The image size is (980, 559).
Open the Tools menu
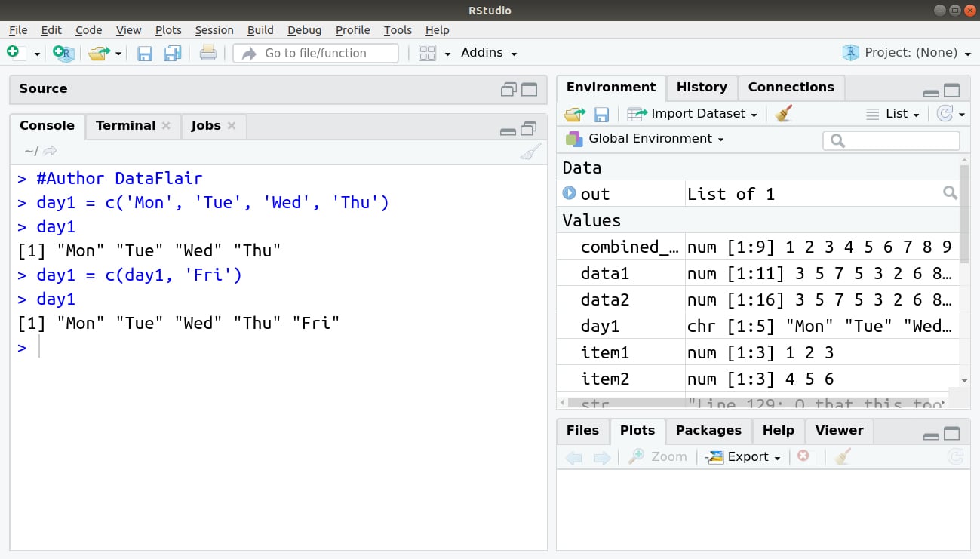[398, 30]
